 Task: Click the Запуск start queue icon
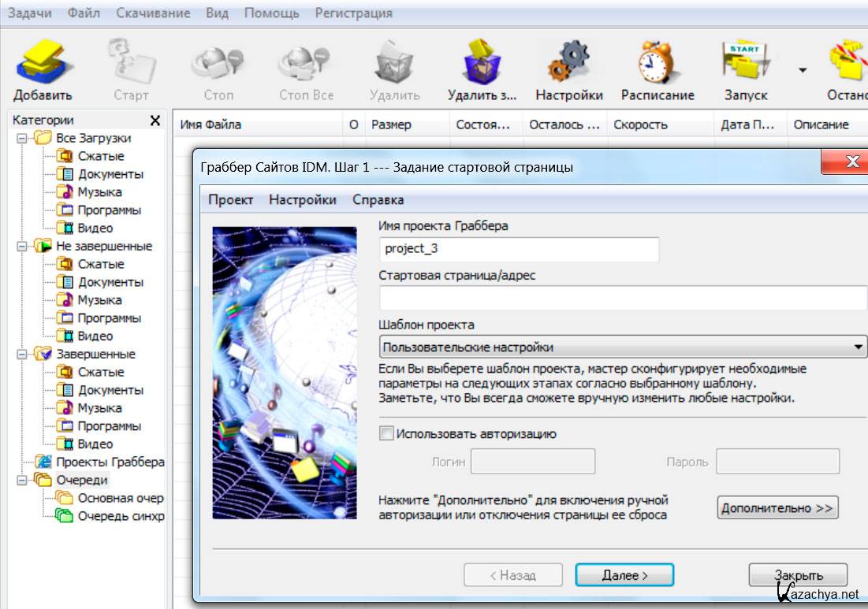pyautogui.click(x=745, y=71)
